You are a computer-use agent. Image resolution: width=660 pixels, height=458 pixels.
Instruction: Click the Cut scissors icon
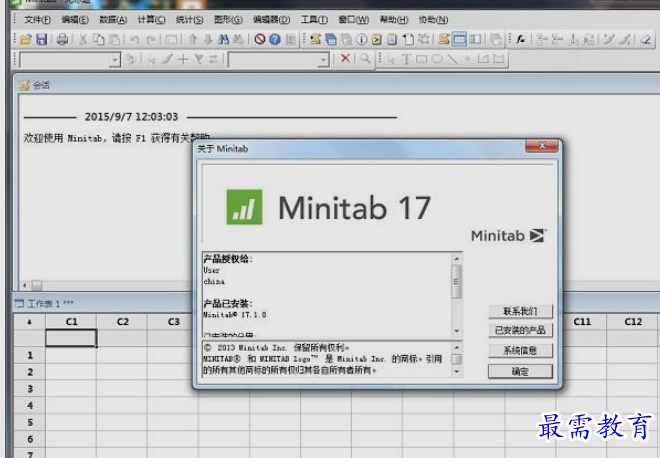83,40
